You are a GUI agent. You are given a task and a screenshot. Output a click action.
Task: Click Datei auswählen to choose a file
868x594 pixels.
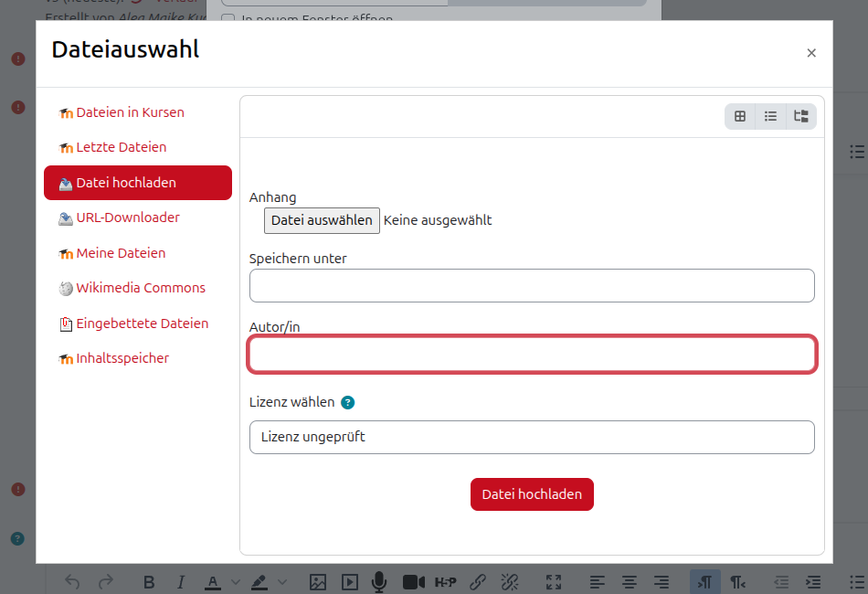pyautogui.click(x=322, y=220)
